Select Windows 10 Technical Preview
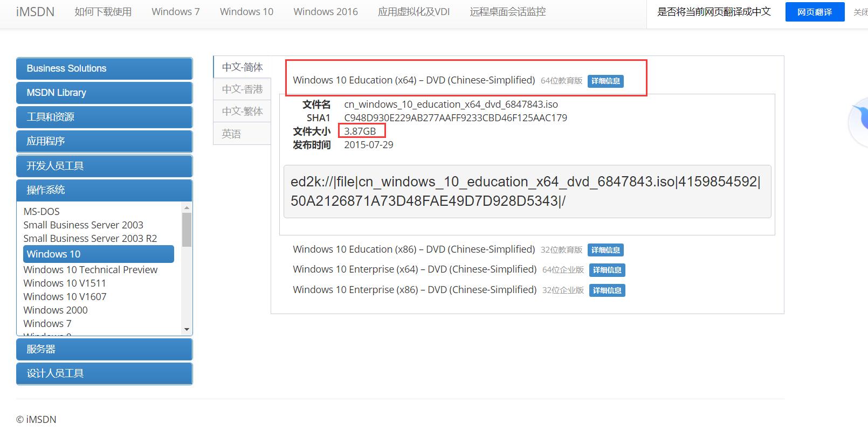Viewport: 868px width, 445px height. click(x=91, y=270)
